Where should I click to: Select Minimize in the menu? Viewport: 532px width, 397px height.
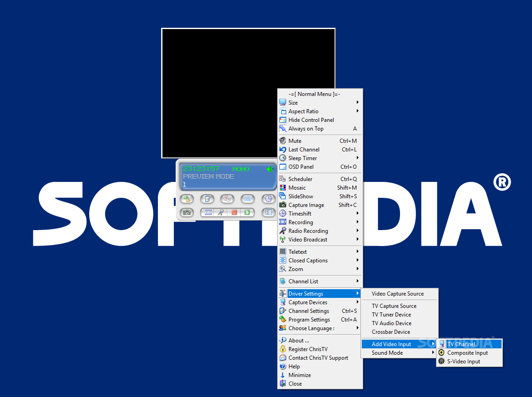point(320,375)
